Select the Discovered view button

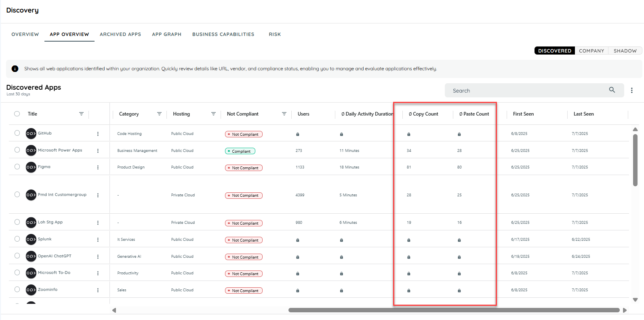555,51
